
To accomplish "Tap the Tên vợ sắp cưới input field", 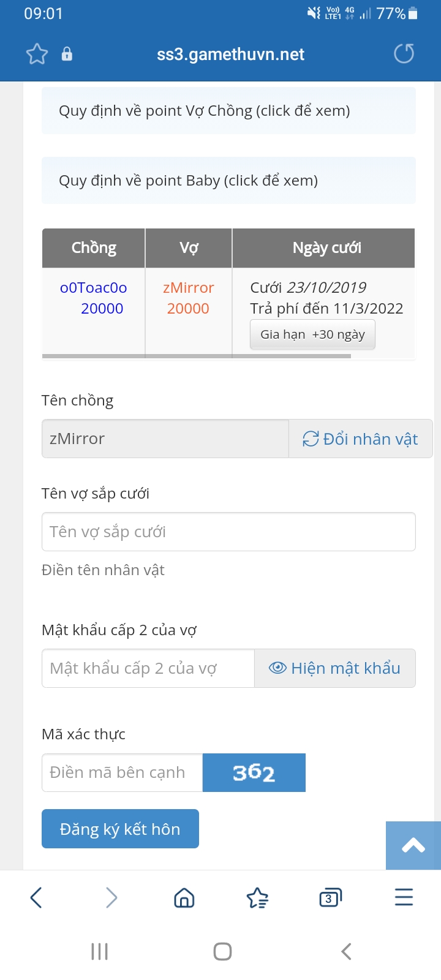I will [228, 531].
